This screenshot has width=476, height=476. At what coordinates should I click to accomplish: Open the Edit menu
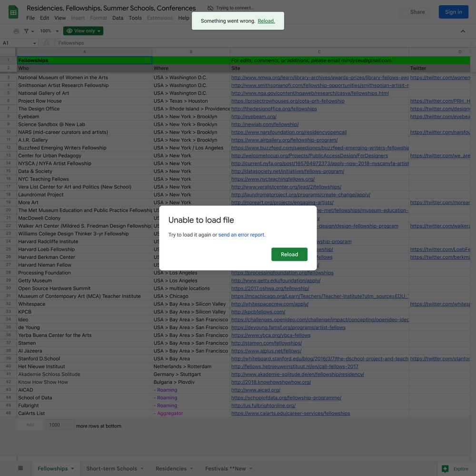[x=44, y=18]
